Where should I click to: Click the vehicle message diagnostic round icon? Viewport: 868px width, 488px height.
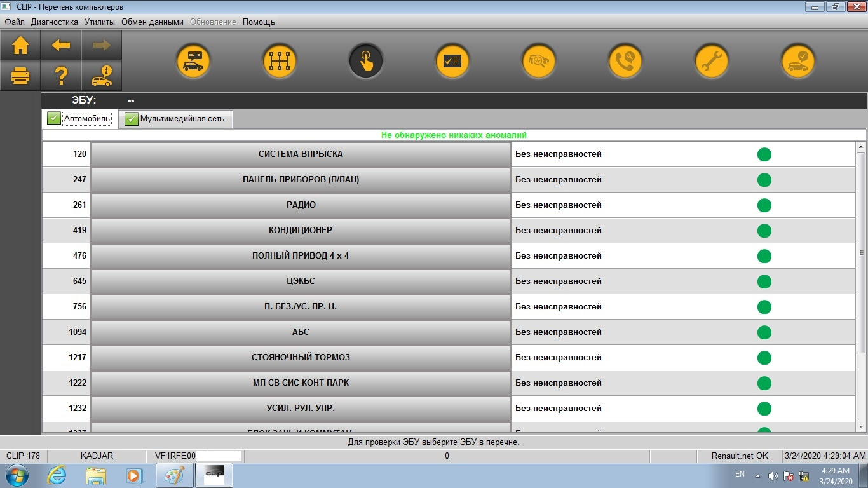pyautogui.click(x=193, y=61)
